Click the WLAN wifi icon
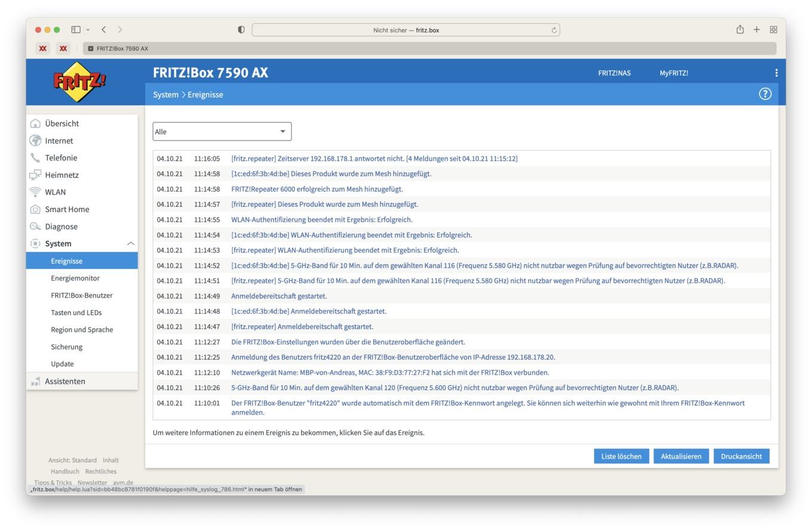 [x=35, y=192]
